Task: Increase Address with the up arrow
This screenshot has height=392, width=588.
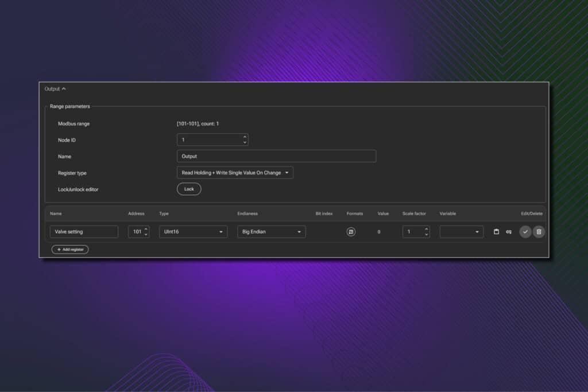Action: coord(146,229)
